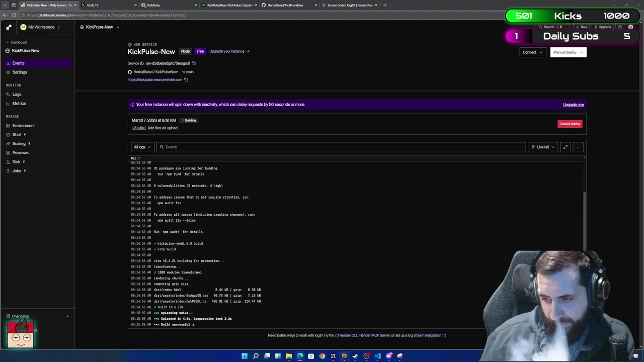Collapse the Changelog panel chevron
The image size is (644, 362).
(x=67, y=316)
